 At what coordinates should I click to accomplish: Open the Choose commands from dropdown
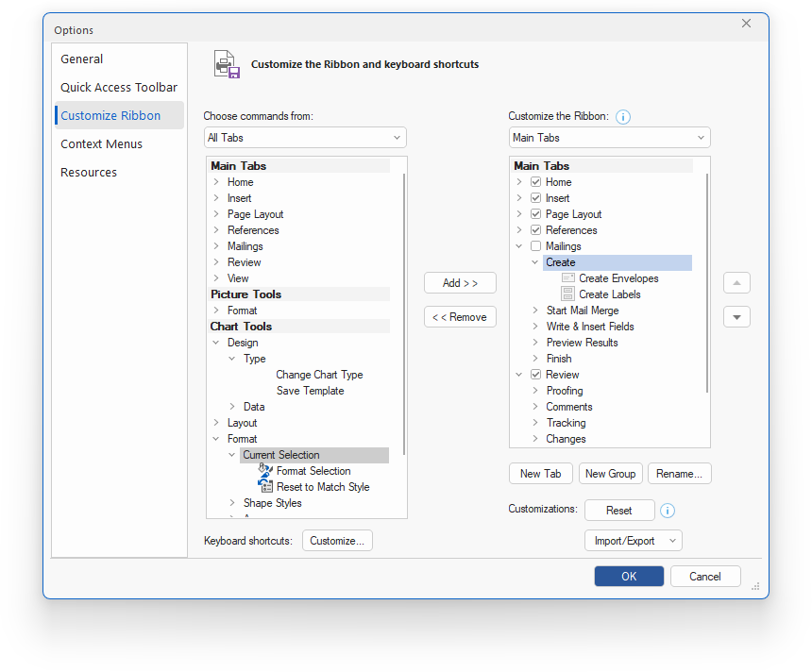pos(305,138)
